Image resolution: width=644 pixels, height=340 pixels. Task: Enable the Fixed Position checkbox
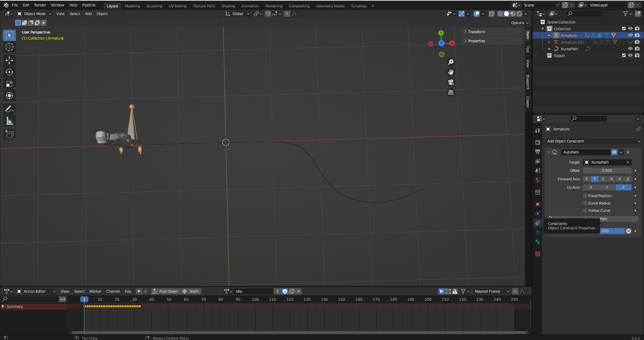pos(585,196)
